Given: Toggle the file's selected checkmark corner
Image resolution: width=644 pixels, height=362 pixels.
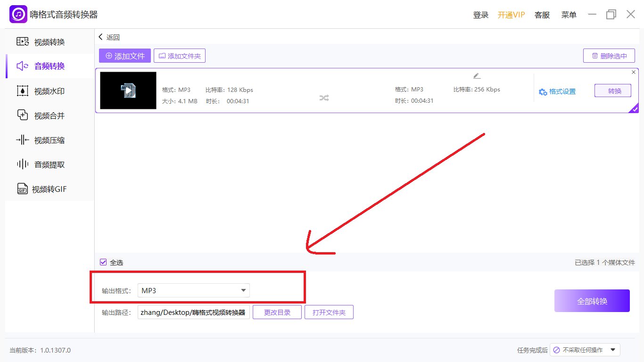Looking at the screenshot, I should tap(634, 109).
